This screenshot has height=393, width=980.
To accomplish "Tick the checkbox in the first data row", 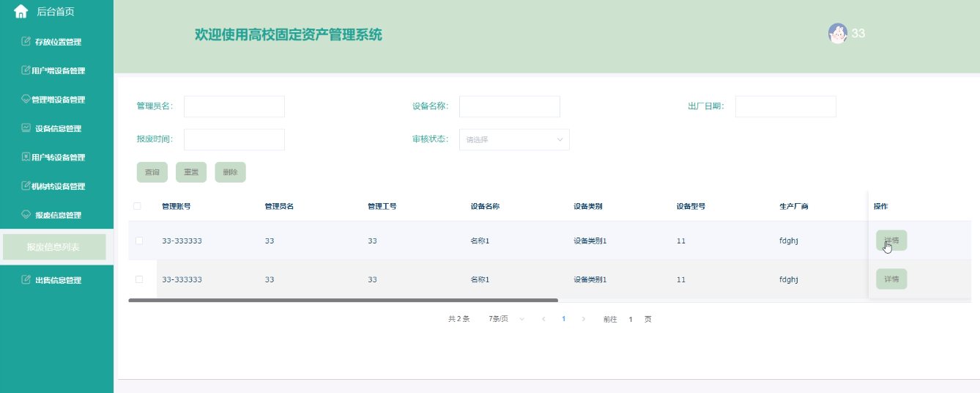I will tap(139, 240).
